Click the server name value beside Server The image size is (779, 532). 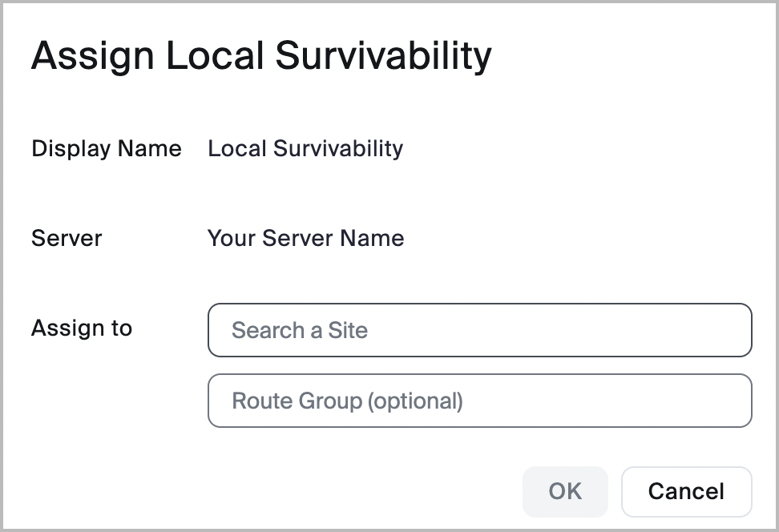point(305,238)
